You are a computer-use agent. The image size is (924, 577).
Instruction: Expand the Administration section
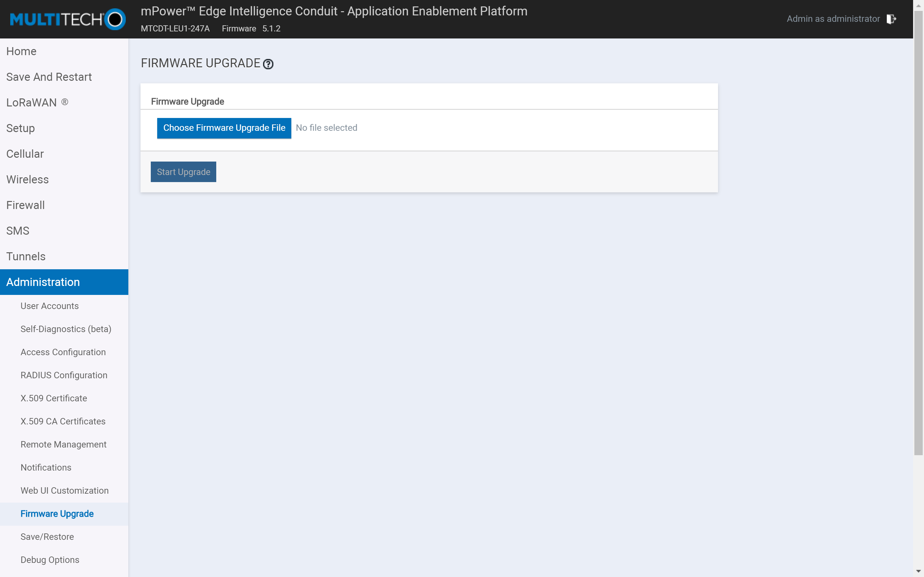pyautogui.click(x=43, y=282)
